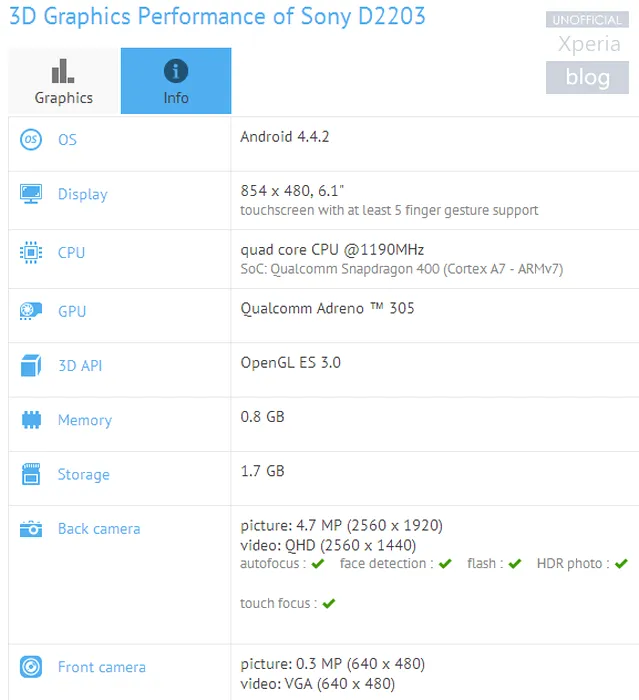Click the autofocus green checkmark

[318, 564]
